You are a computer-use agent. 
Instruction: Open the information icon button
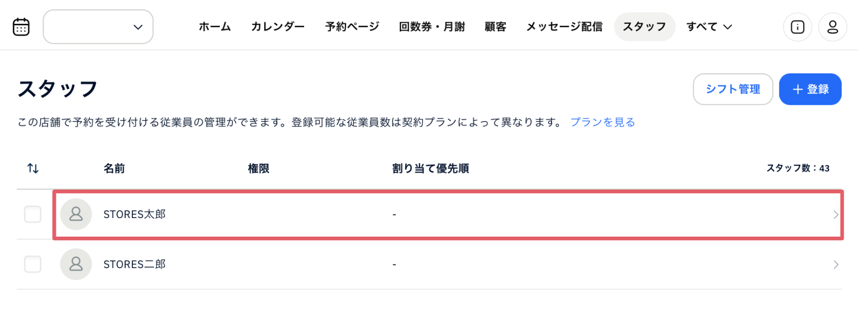797,27
